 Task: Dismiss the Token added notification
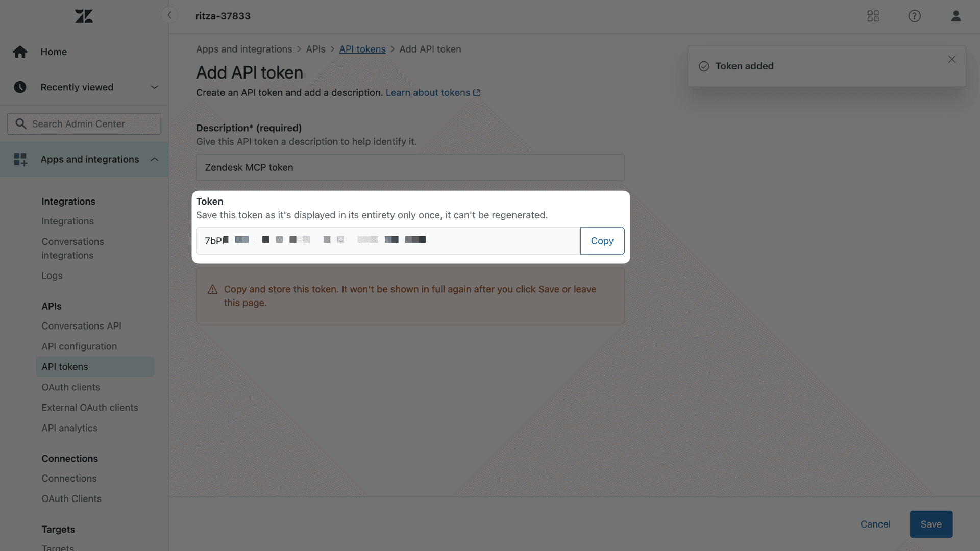pyautogui.click(x=952, y=59)
